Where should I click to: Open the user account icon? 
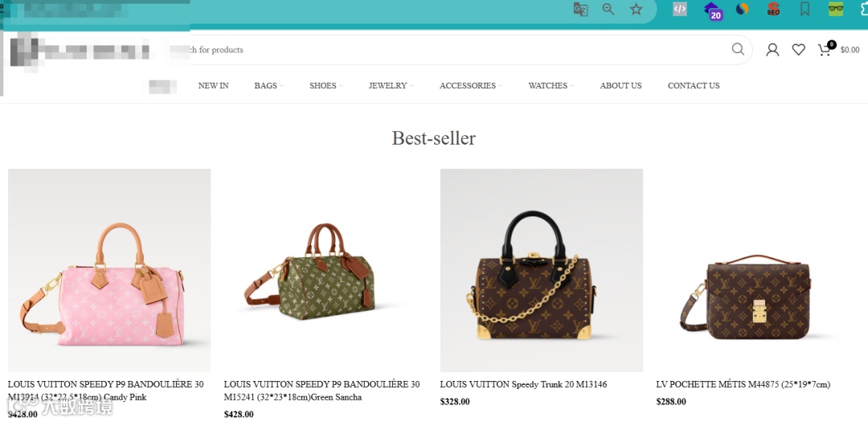(x=772, y=50)
